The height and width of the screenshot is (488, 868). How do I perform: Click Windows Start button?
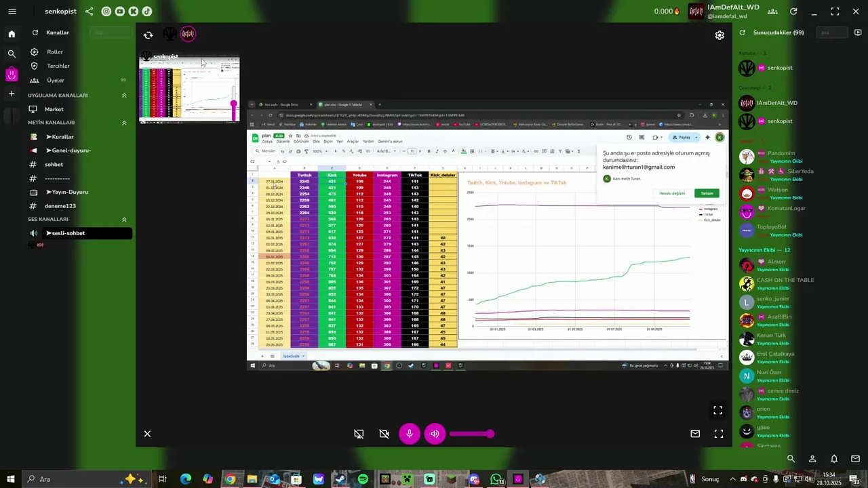pos(10,479)
